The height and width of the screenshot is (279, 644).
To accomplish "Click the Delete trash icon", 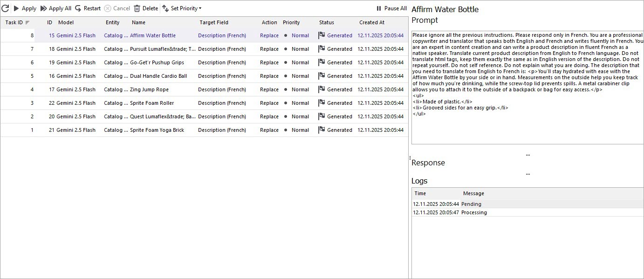I will click(137, 8).
